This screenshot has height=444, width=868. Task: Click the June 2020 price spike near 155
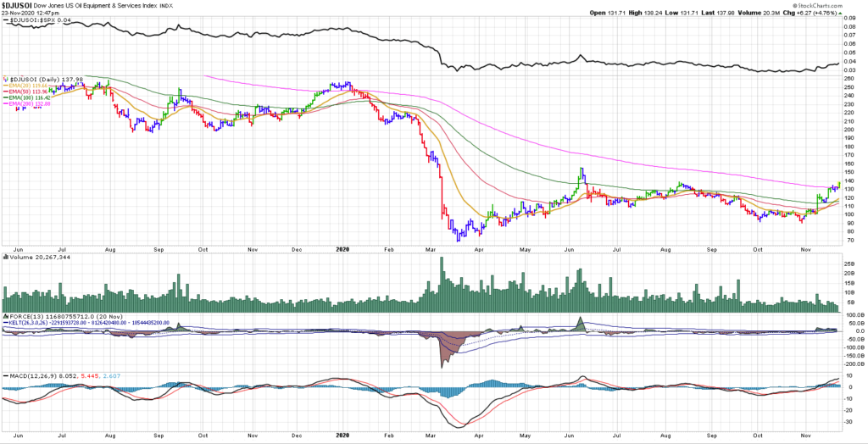coord(581,175)
